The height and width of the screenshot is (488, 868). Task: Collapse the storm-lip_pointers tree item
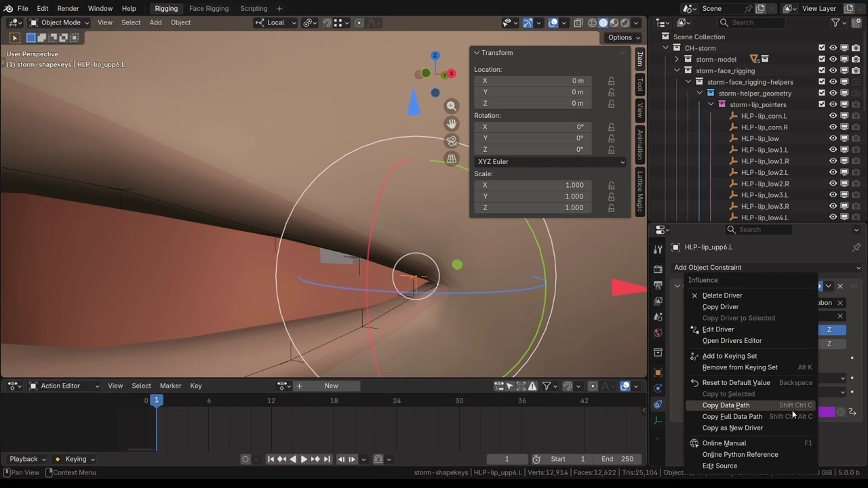pos(711,104)
